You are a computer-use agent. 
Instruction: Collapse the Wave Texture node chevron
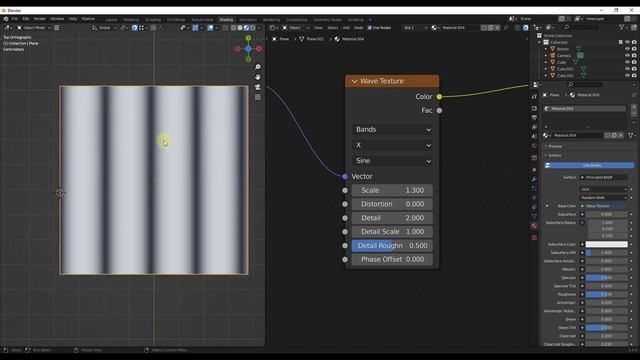(x=354, y=81)
